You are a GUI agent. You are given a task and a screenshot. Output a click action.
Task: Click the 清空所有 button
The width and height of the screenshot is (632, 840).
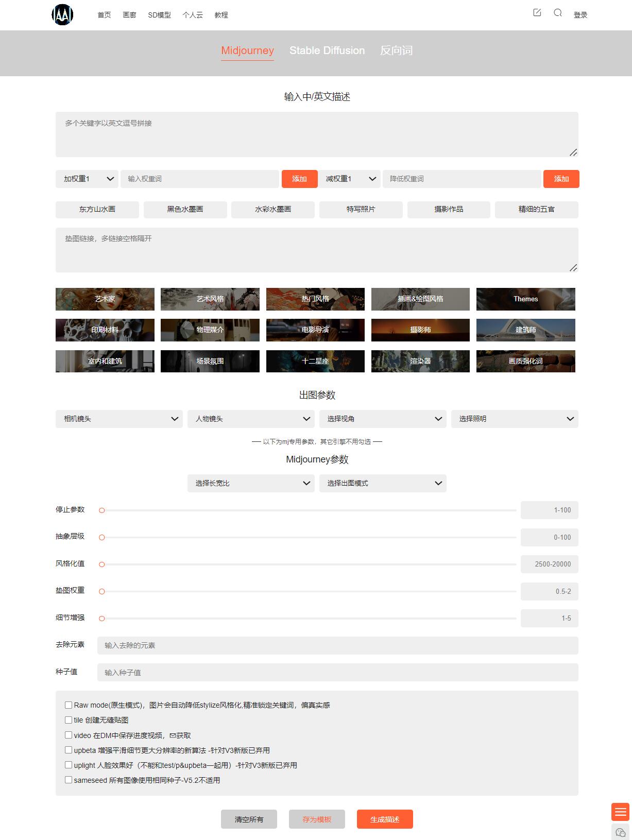point(249,819)
